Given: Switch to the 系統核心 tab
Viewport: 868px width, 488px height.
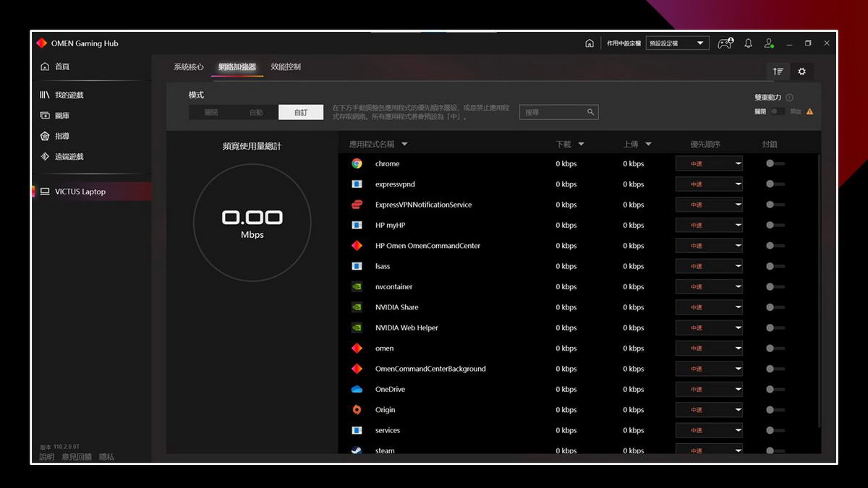Looking at the screenshot, I should tap(189, 67).
